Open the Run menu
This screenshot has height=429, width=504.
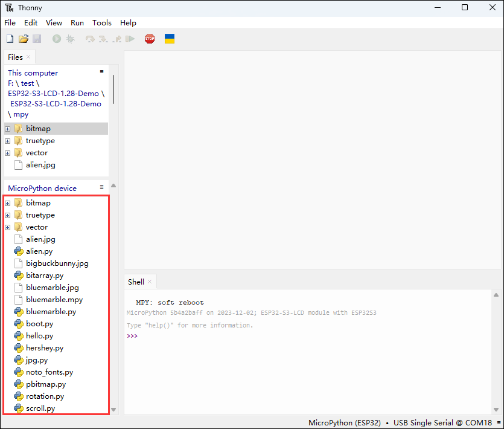point(77,23)
